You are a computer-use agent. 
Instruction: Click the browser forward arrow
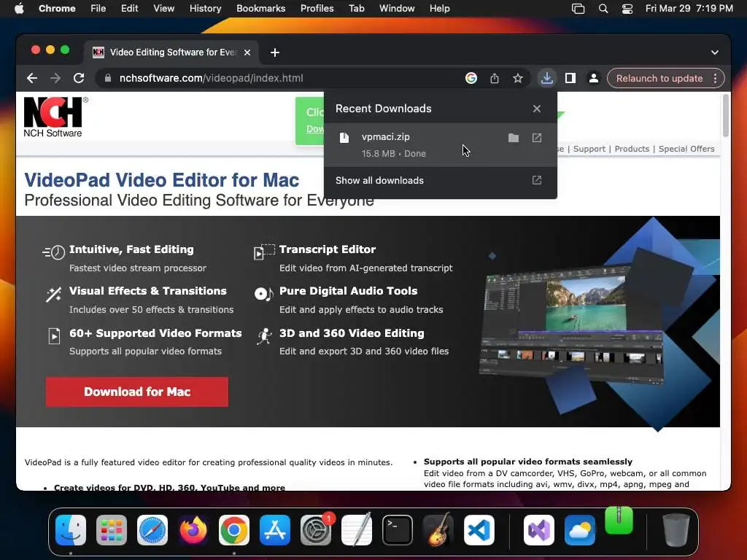click(x=55, y=78)
